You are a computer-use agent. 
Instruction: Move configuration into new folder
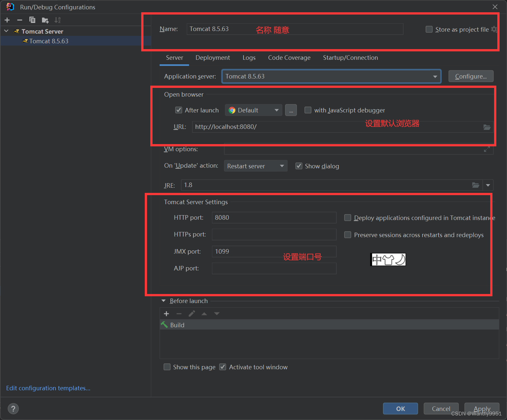coord(45,20)
